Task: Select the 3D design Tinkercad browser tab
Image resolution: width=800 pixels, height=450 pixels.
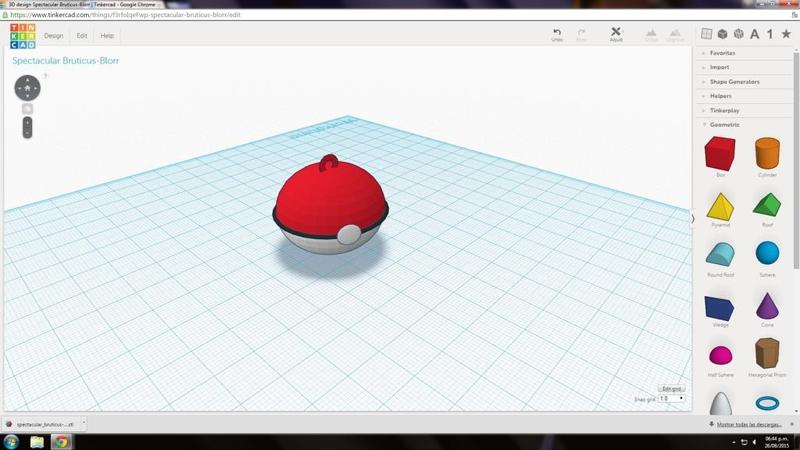Action: [x=82, y=4]
